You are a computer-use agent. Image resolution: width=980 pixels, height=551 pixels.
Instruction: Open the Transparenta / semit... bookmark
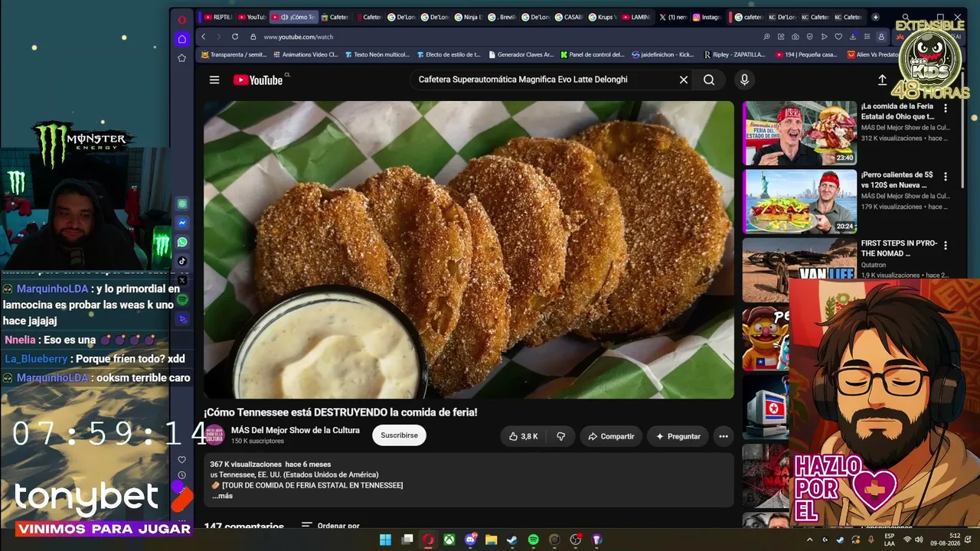pos(234,54)
